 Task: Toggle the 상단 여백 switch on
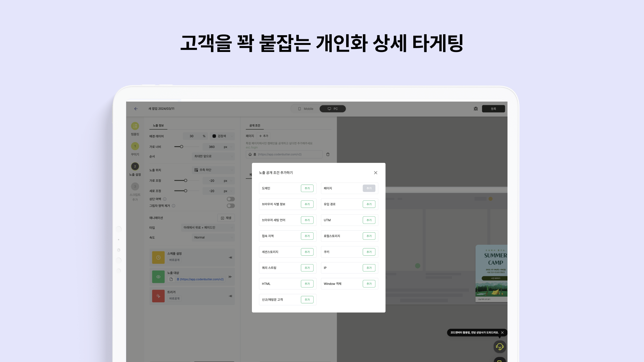coord(230,199)
